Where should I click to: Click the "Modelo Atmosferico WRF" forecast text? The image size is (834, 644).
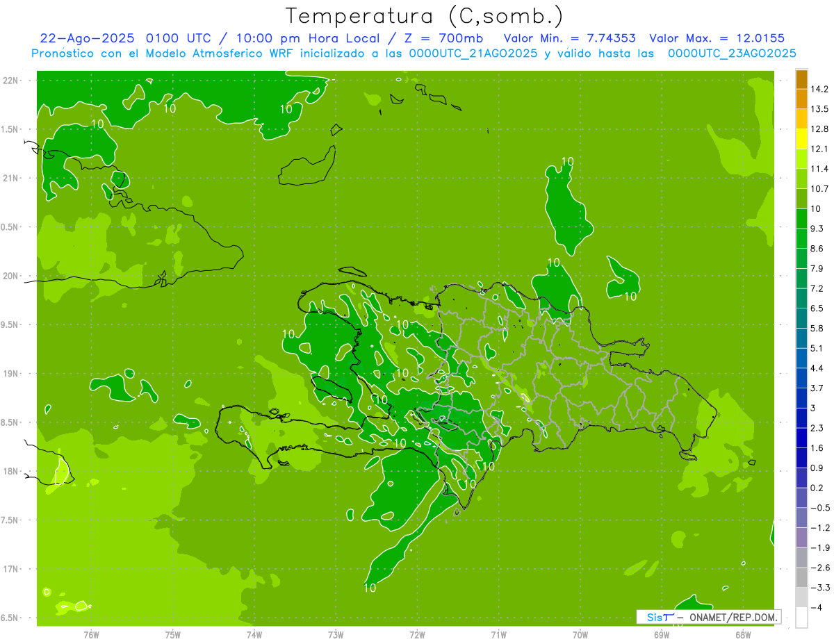click(207, 53)
